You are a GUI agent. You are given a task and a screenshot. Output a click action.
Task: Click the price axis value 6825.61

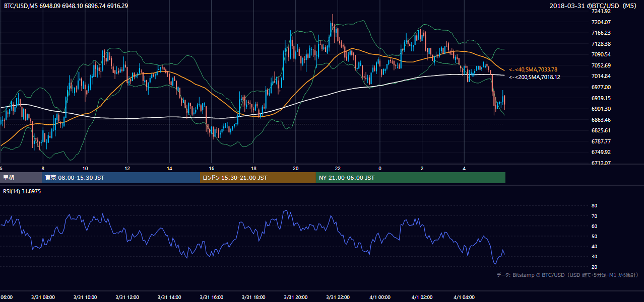(x=601, y=130)
